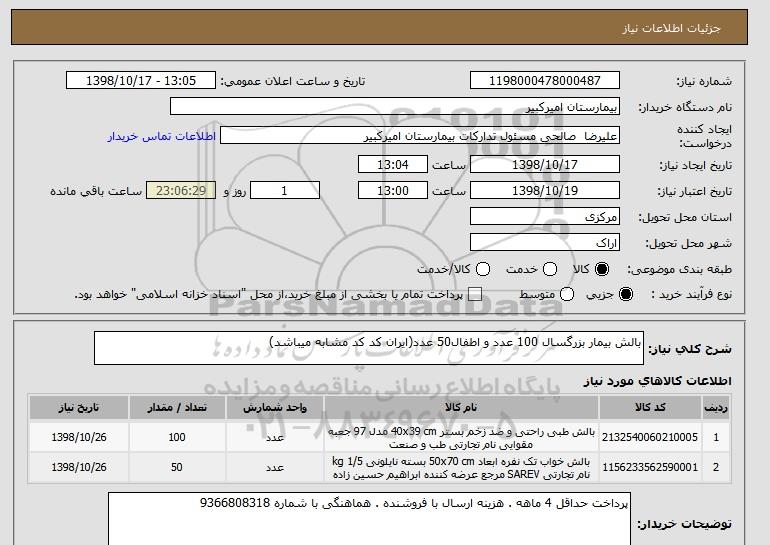Click the اطلاعات کالاهای مورد نیاز heading

pos(657,381)
